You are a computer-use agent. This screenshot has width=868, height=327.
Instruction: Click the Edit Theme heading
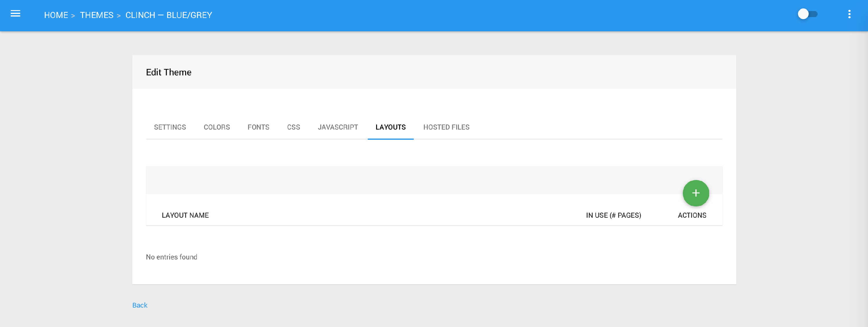pos(168,72)
